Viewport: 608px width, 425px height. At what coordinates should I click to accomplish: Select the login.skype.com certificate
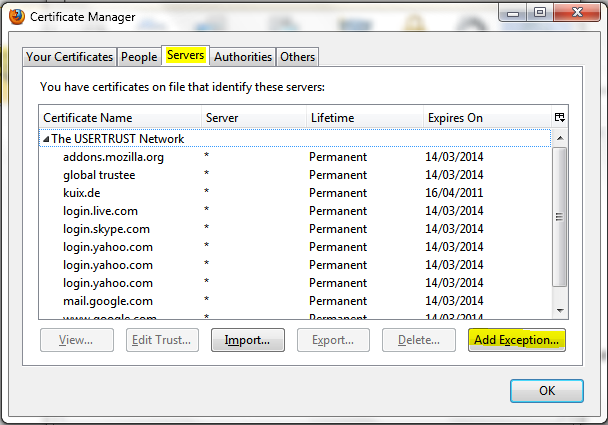click(x=295, y=229)
